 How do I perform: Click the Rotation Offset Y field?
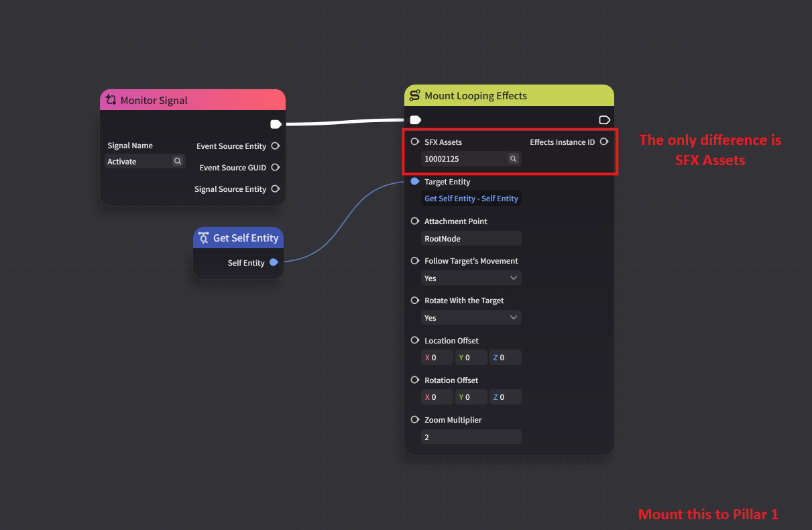(x=471, y=397)
